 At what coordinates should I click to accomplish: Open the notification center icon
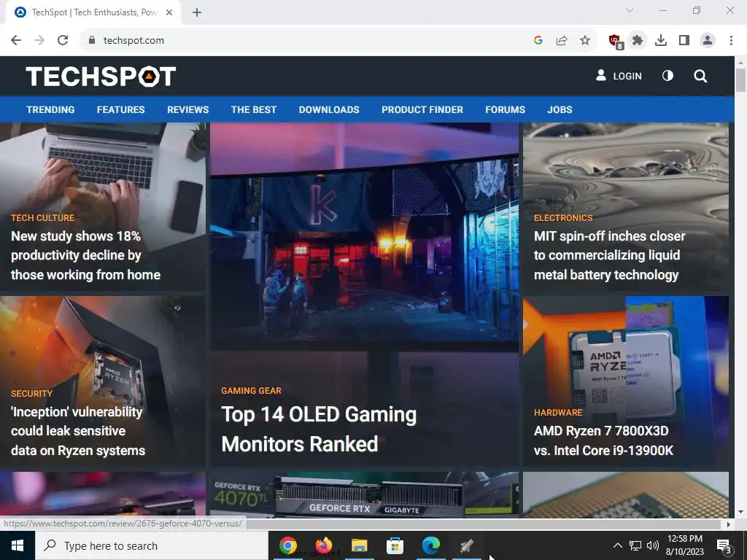pos(724,545)
